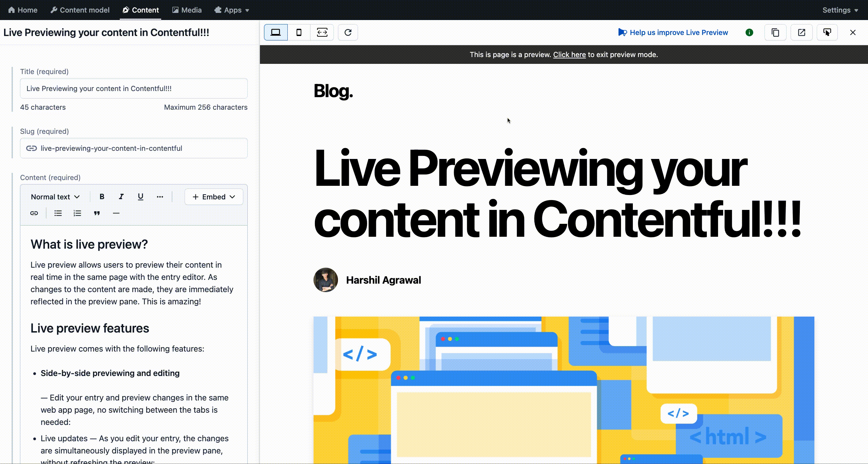Expand the more formatting options ellipsis
Viewport: 868px width, 464px height.
tap(160, 197)
